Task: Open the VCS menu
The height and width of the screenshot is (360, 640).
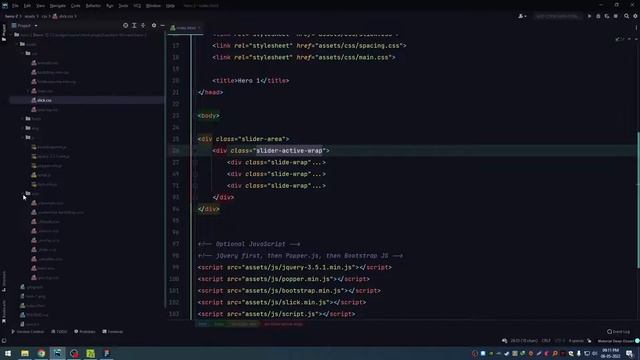Action: click(137, 6)
